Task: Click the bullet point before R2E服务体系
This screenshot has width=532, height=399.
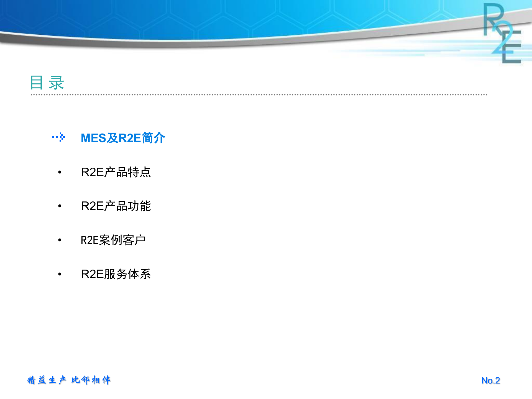Action: pos(60,275)
